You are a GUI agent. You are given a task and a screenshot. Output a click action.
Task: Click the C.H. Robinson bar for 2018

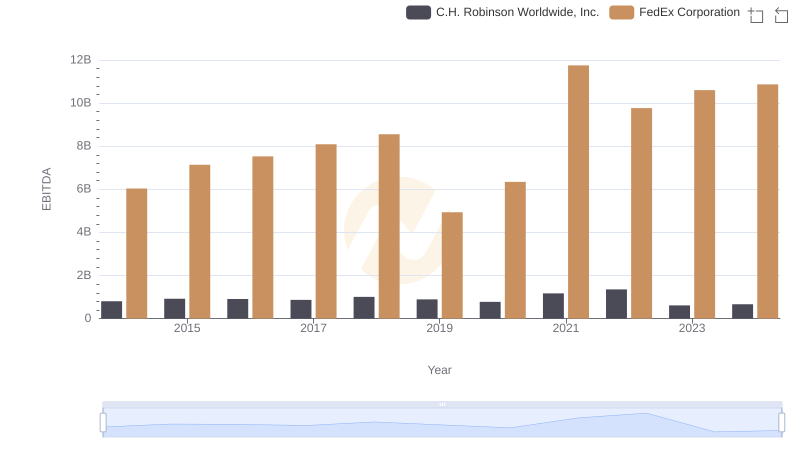(x=364, y=308)
